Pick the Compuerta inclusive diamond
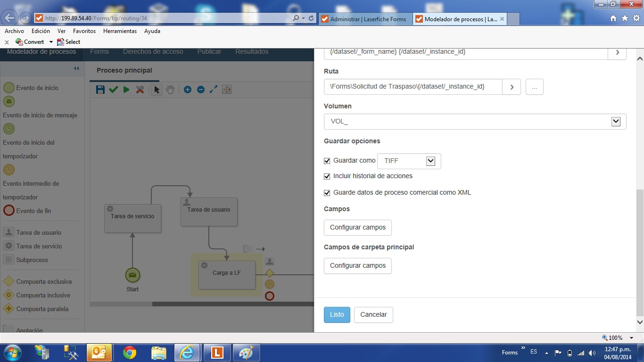644x362 pixels. tap(8, 295)
